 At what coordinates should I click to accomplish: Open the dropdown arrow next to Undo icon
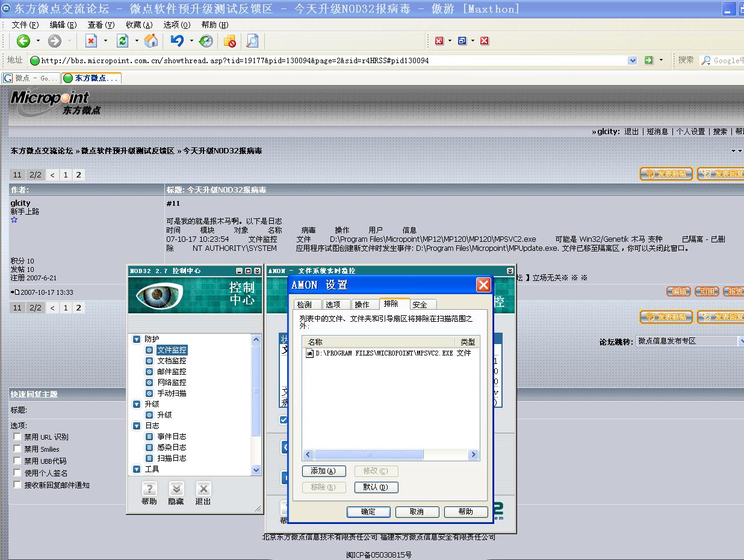[191, 41]
